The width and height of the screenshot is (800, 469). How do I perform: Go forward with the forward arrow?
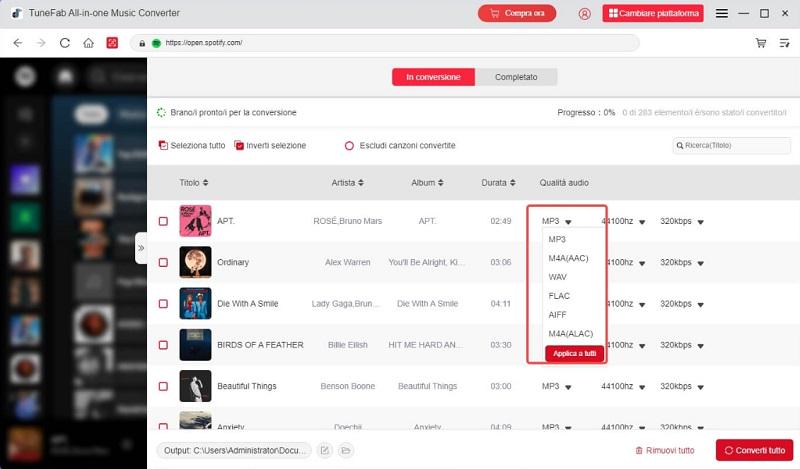tap(41, 43)
